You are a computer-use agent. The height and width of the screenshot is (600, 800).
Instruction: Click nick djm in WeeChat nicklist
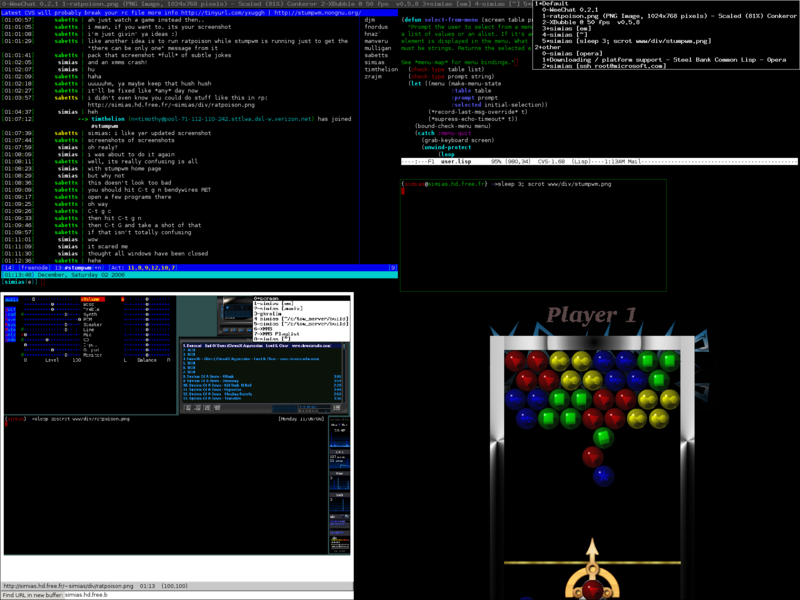[369, 20]
